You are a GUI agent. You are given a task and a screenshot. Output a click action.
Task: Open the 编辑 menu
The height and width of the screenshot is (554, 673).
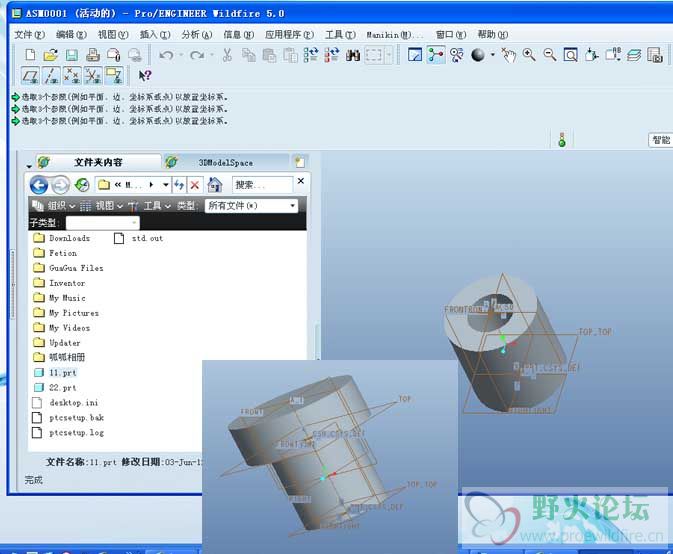pos(71,34)
